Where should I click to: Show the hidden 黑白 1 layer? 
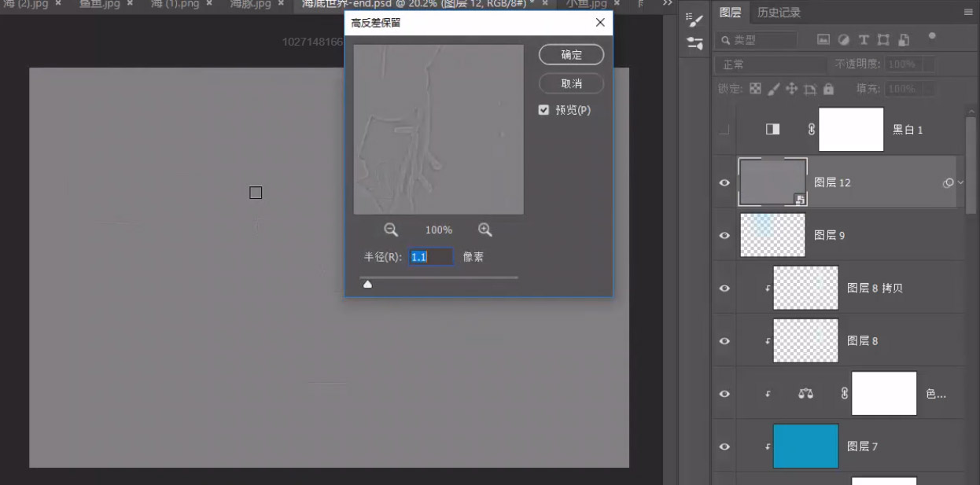click(x=724, y=130)
